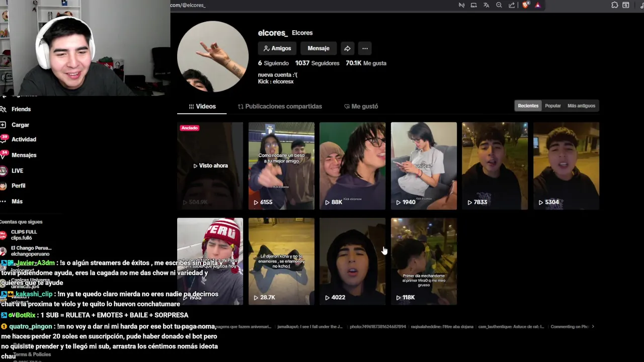Click the browser address bar URL
This screenshot has width=644, height=362.
click(x=188, y=5)
